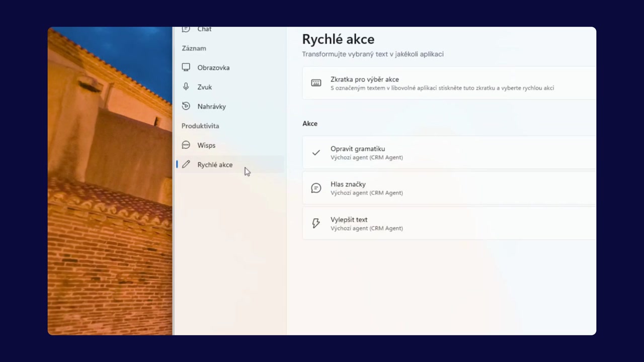Click the Produktivita sidebar group label
644x362 pixels.
[x=200, y=126]
